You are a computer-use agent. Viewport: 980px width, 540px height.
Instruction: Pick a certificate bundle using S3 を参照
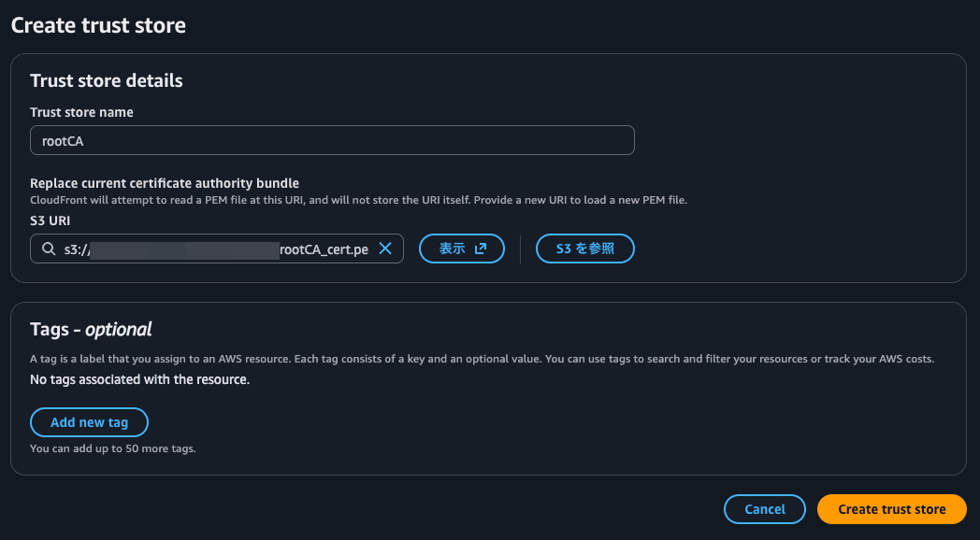click(584, 248)
